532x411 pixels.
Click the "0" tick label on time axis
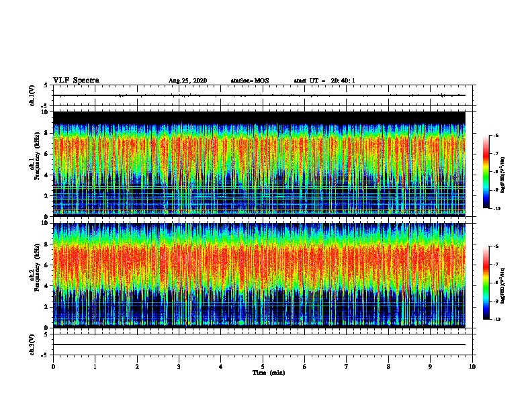(x=53, y=367)
